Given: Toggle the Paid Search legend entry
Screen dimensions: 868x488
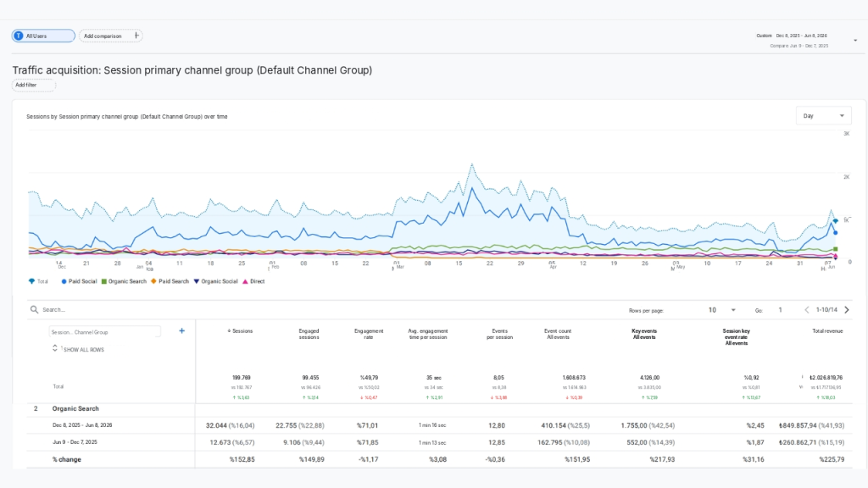Looking at the screenshot, I should [x=170, y=281].
